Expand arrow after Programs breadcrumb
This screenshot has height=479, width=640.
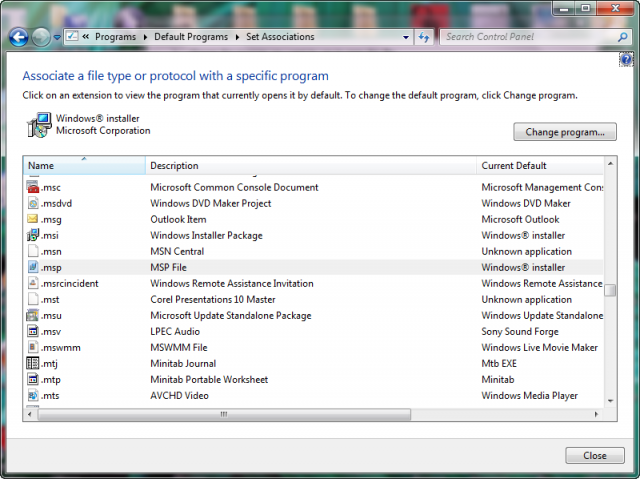point(145,37)
